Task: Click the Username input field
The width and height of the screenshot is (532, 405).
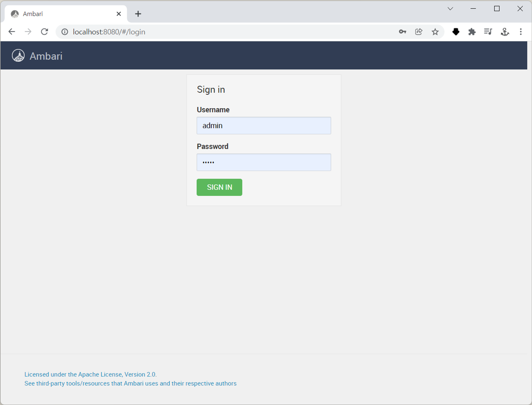Action: [x=264, y=126]
